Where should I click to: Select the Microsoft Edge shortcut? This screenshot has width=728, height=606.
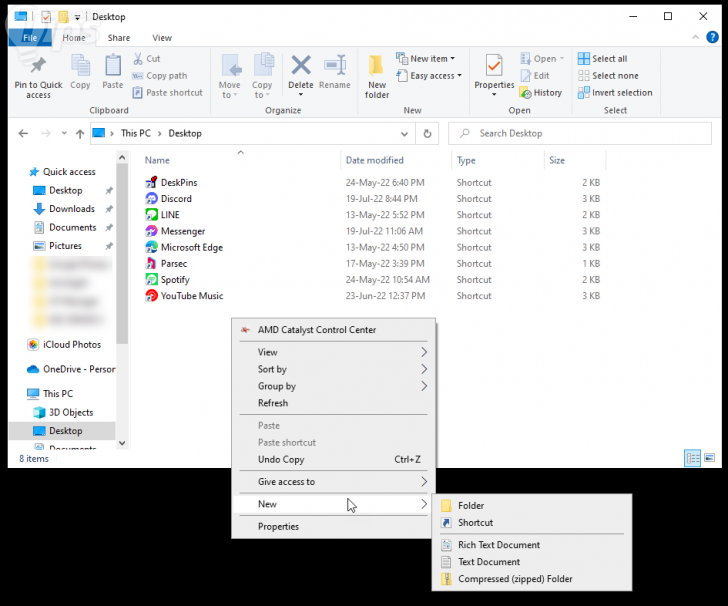pyautogui.click(x=192, y=248)
